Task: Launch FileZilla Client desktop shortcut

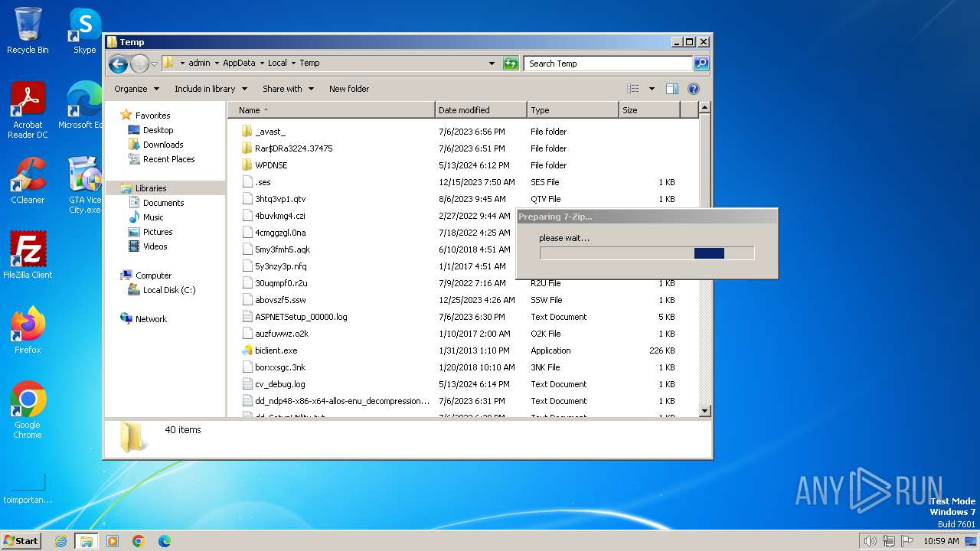Action: pyautogui.click(x=28, y=256)
